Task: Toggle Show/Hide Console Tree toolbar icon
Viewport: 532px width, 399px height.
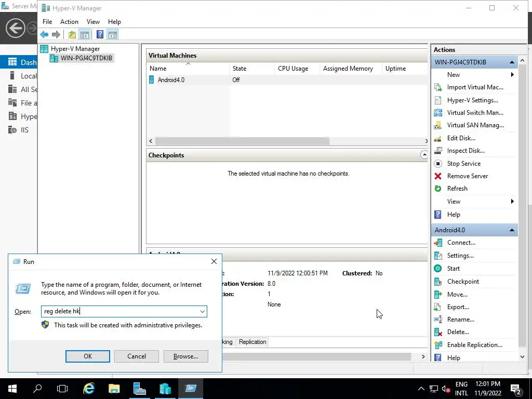Action: tap(85, 34)
